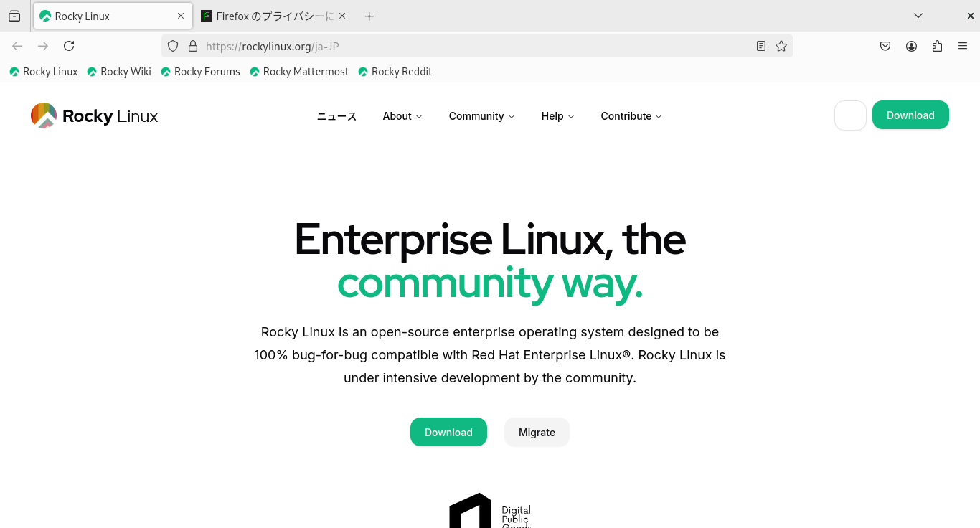Open the Help menu in the navbar
The height and width of the screenshot is (528, 980).
tap(557, 116)
